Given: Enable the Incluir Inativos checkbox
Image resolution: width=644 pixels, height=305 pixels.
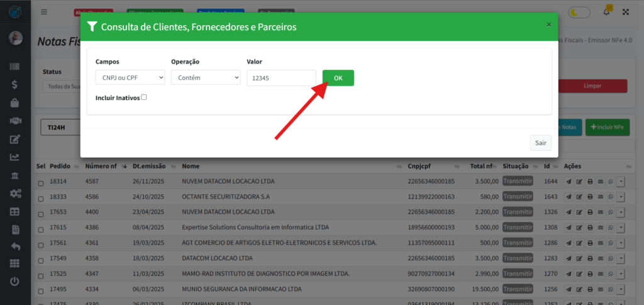Looking at the screenshot, I should [x=144, y=97].
